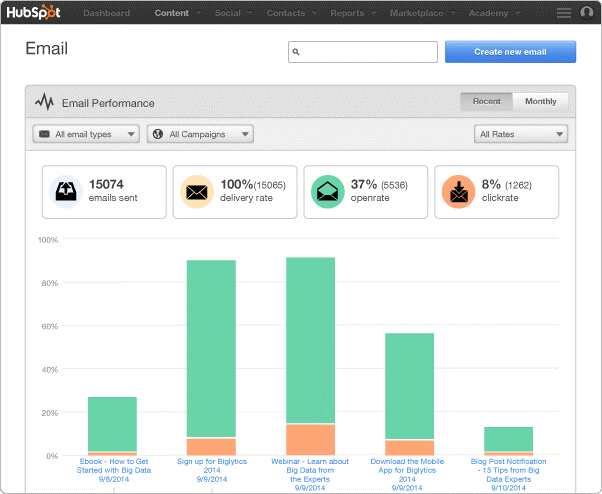
Task: Open the All email types dropdown
Action: (86, 134)
